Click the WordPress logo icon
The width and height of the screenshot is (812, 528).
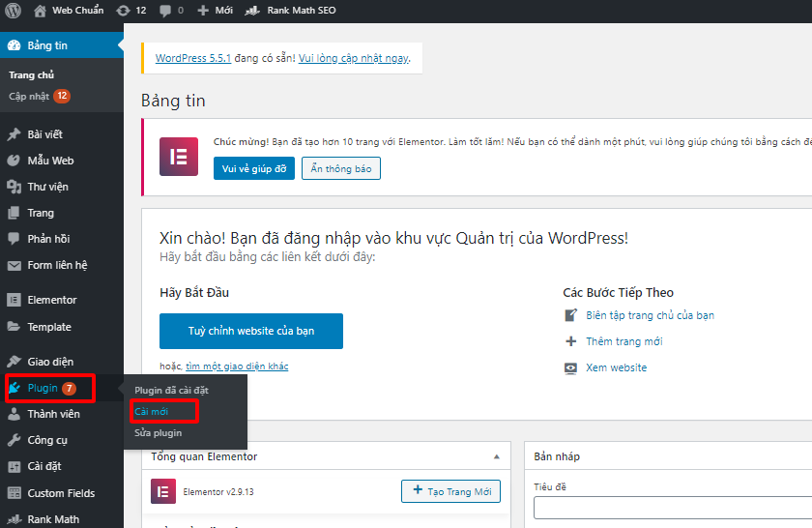14,11
